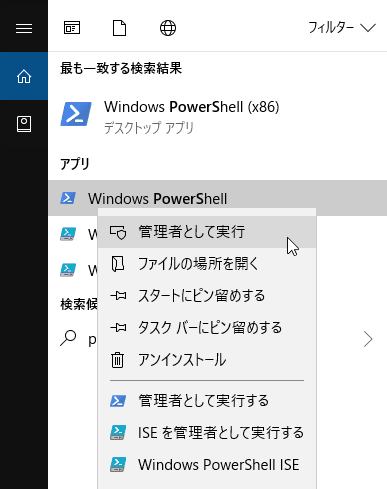Click the アプリ section heading
This screenshot has width=387, height=489.
(75, 164)
